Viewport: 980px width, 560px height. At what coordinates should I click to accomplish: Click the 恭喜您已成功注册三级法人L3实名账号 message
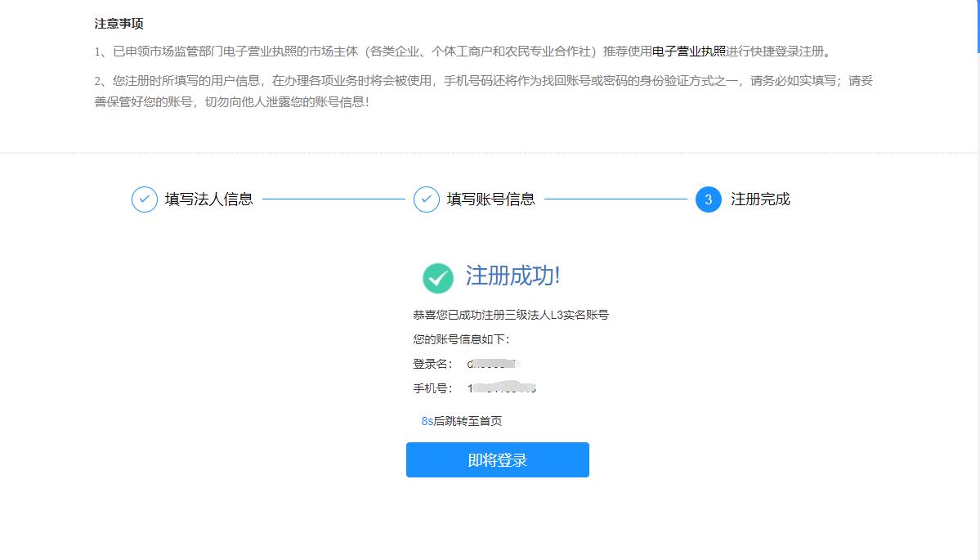coord(510,315)
